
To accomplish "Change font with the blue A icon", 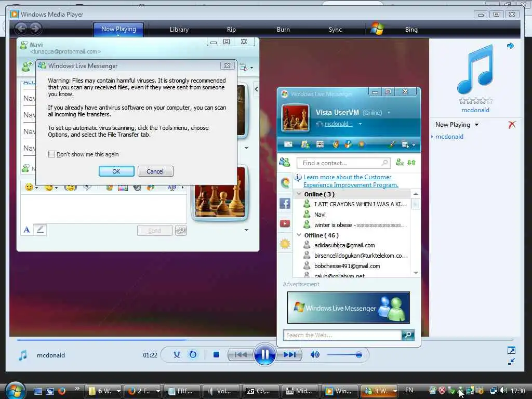I will tap(27, 230).
